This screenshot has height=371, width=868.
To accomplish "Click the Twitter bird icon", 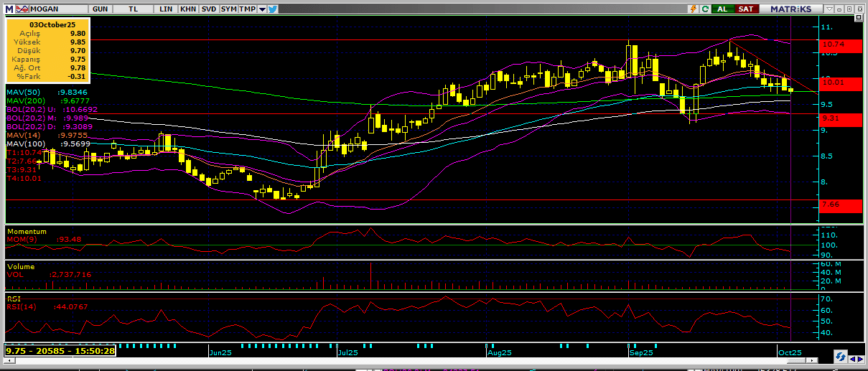I will (274, 9).
